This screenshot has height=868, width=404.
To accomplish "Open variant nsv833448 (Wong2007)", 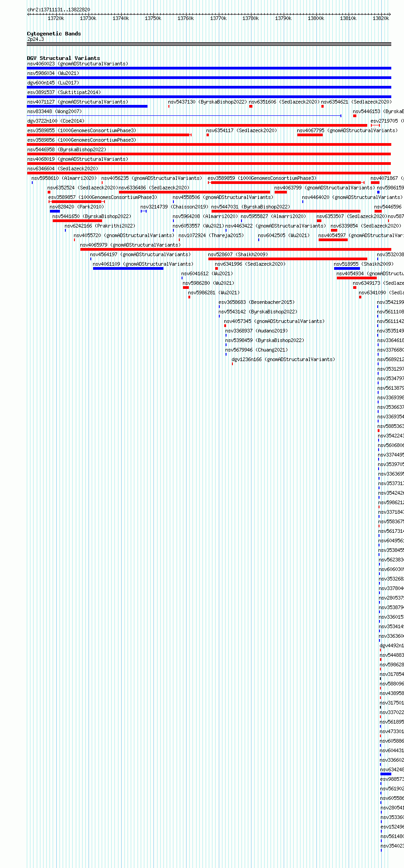I will pyautogui.click(x=54, y=111).
